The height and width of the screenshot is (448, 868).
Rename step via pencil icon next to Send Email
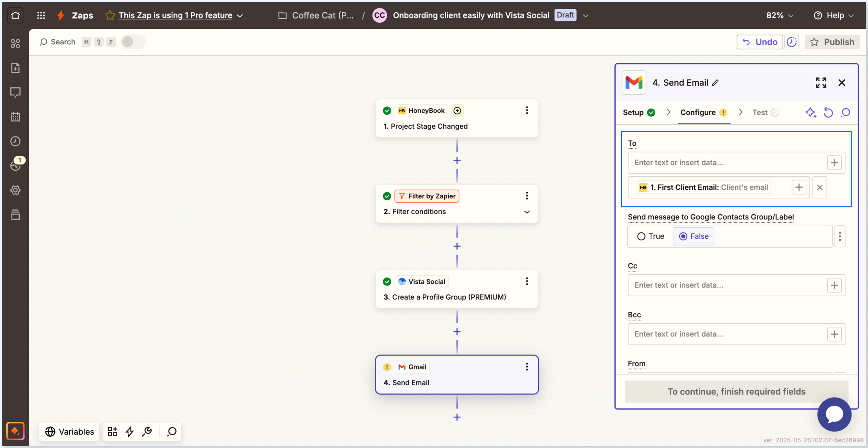coord(715,83)
